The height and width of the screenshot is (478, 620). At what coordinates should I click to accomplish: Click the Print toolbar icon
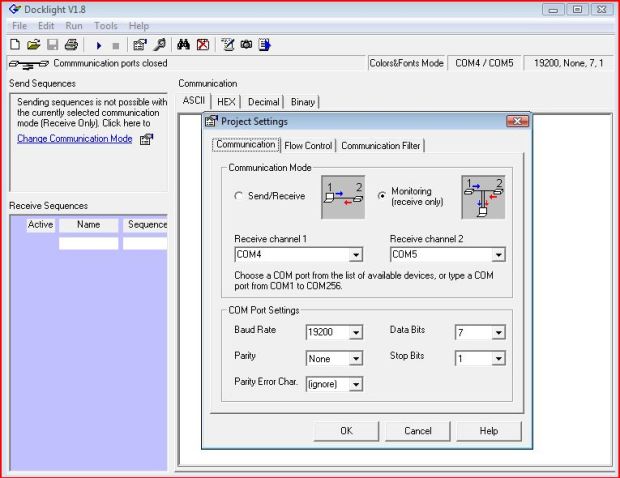click(72, 45)
